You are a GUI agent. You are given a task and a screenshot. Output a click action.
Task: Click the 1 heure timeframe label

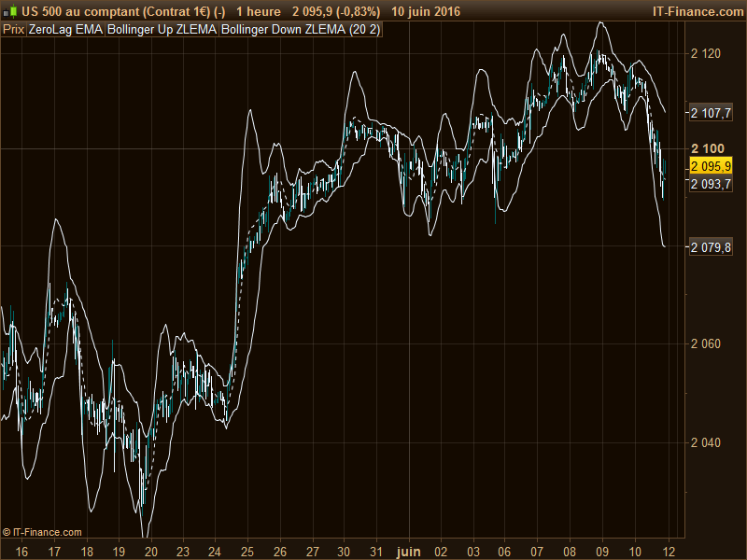pyautogui.click(x=259, y=11)
